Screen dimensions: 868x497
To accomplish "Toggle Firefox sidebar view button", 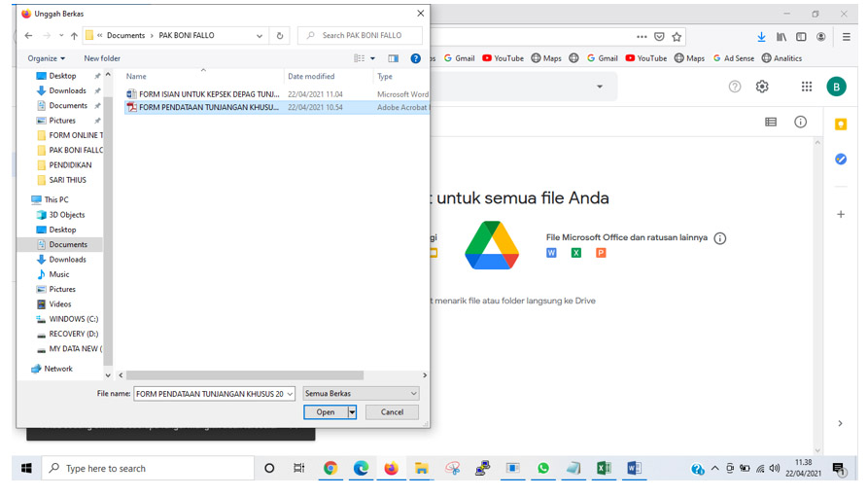I will (x=801, y=37).
